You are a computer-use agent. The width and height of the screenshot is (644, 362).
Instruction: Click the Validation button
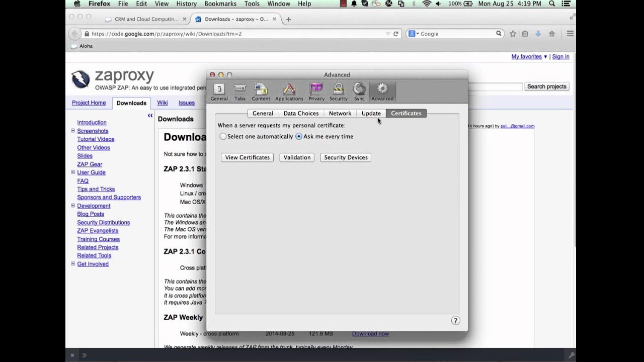(x=297, y=157)
